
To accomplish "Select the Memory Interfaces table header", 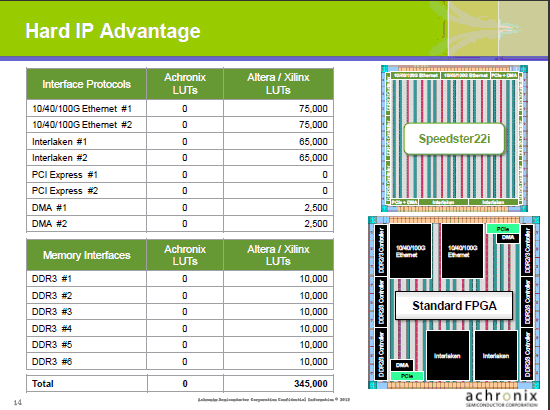I will click(x=86, y=255).
